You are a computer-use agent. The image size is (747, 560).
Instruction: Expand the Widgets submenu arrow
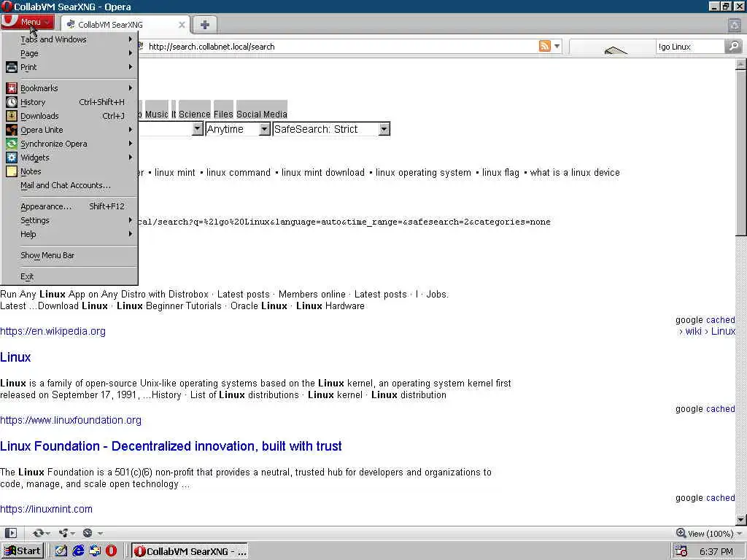click(x=130, y=157)
